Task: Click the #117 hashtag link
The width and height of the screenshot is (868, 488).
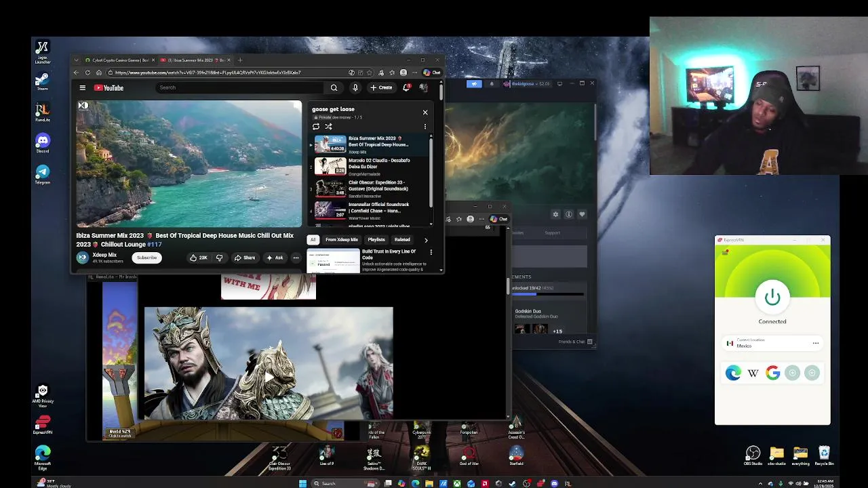Action: tap(155, 245)
